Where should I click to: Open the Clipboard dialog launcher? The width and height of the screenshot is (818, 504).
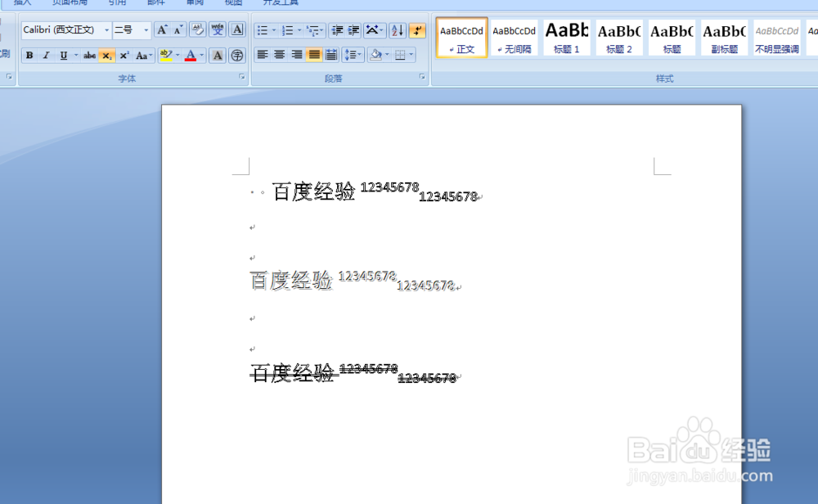(x=9, y=77)
